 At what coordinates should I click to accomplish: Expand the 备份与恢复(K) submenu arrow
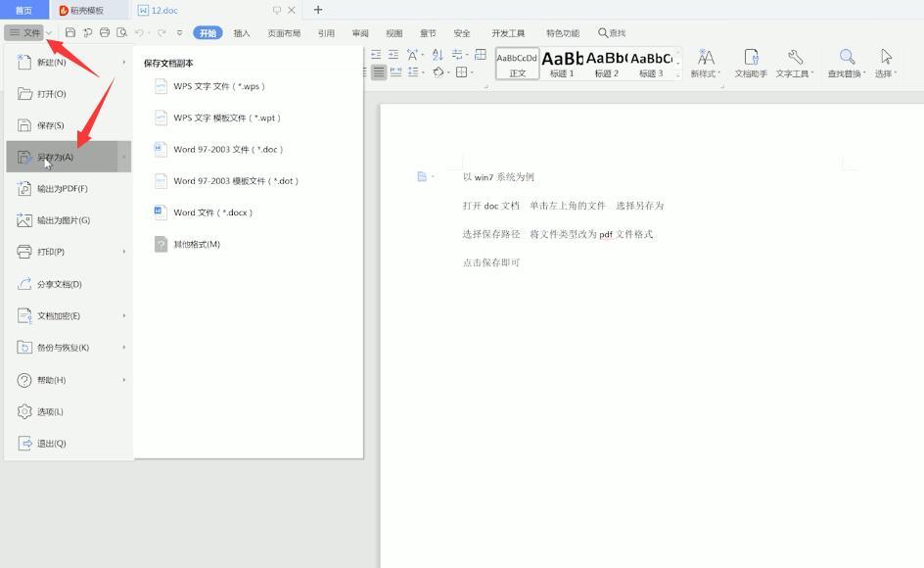(123, 348)
